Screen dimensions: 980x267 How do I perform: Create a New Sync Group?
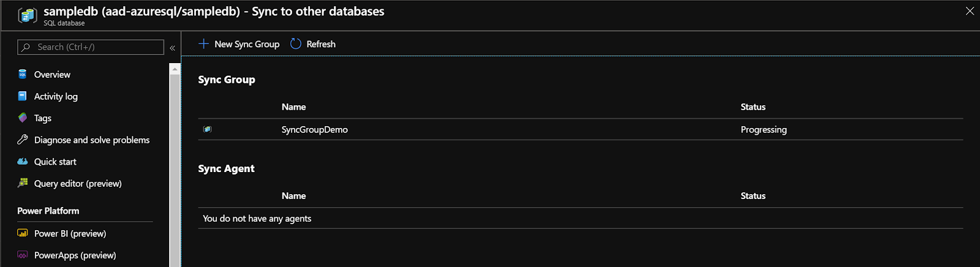(239, 44)
